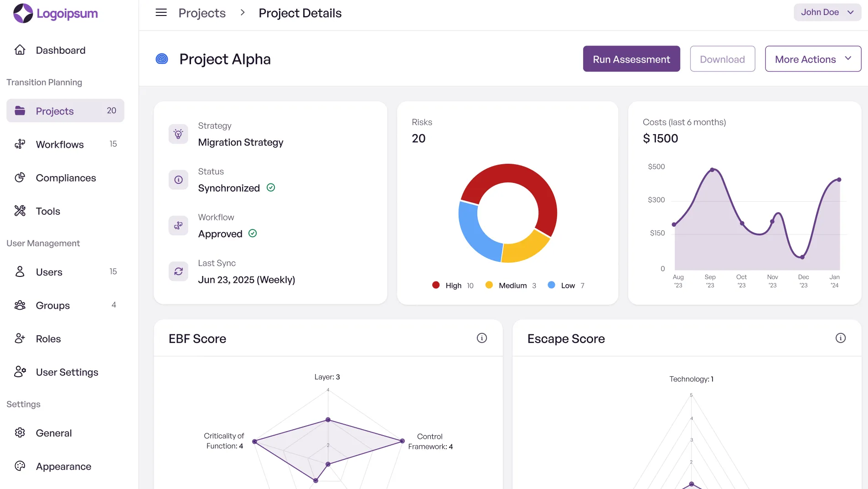Click the Last Sync refresh icon
Image resolution: width=868 pixels, height=489 pixels.
click(178, 271)
